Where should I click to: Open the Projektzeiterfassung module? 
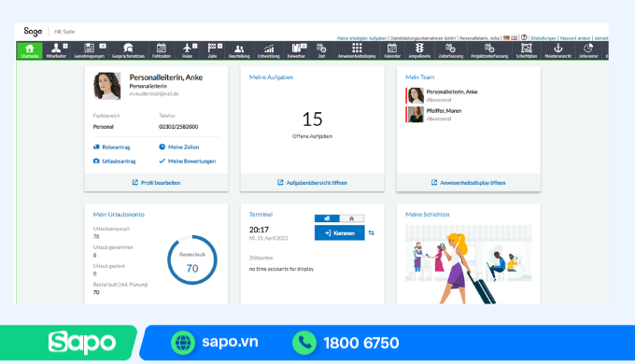[489, 50]
